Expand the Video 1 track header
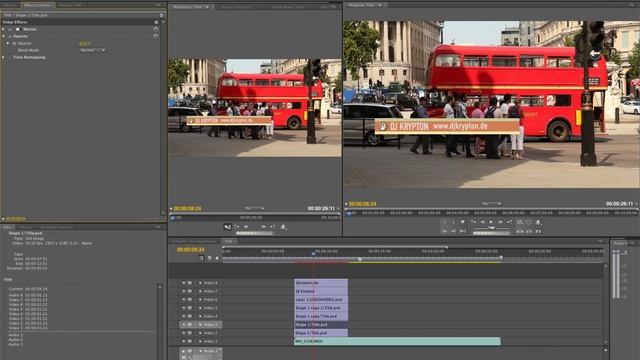The width and height of the screenshot is (640, 360). pyautogui.click(x=200, y=341)
